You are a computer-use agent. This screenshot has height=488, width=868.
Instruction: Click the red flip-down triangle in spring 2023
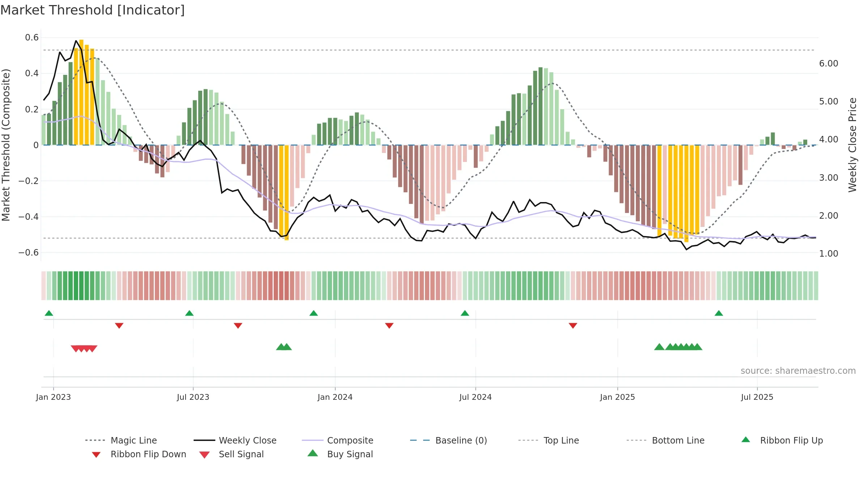[119, 325]
